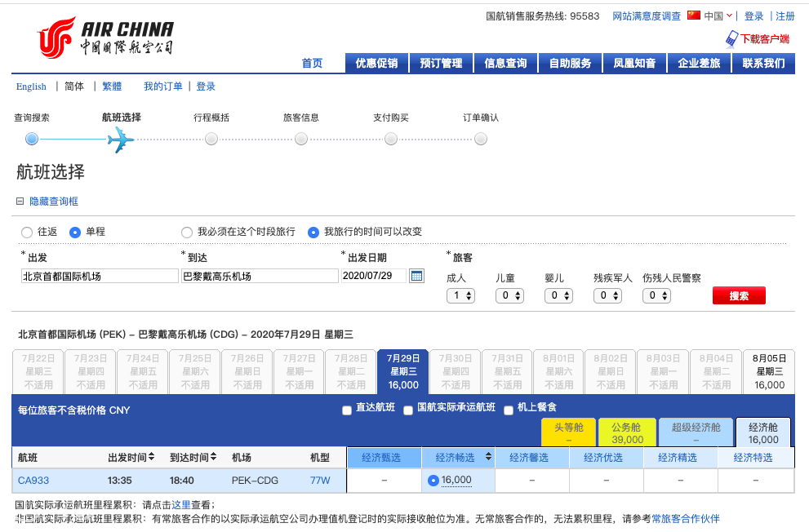This screenshot has width=809, height=532.
Task: Switch language to 繁體
Action: click(x=112, y=86)
